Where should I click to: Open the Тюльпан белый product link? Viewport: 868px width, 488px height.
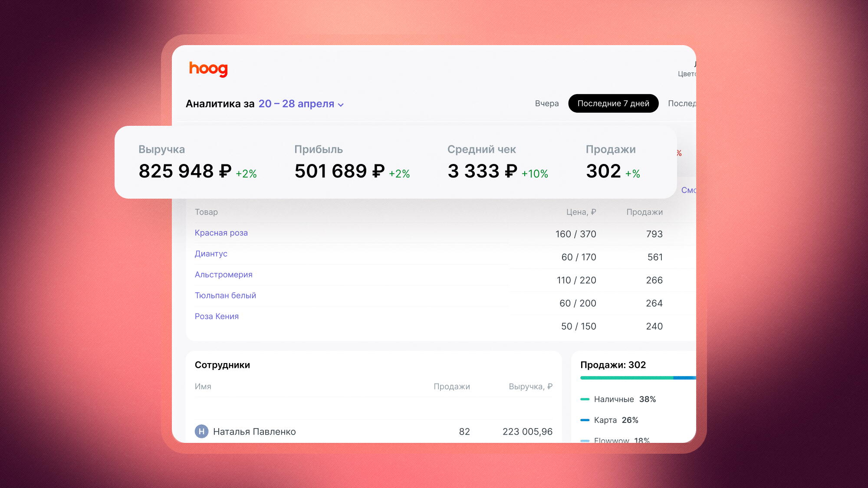(x=225, y=295)
